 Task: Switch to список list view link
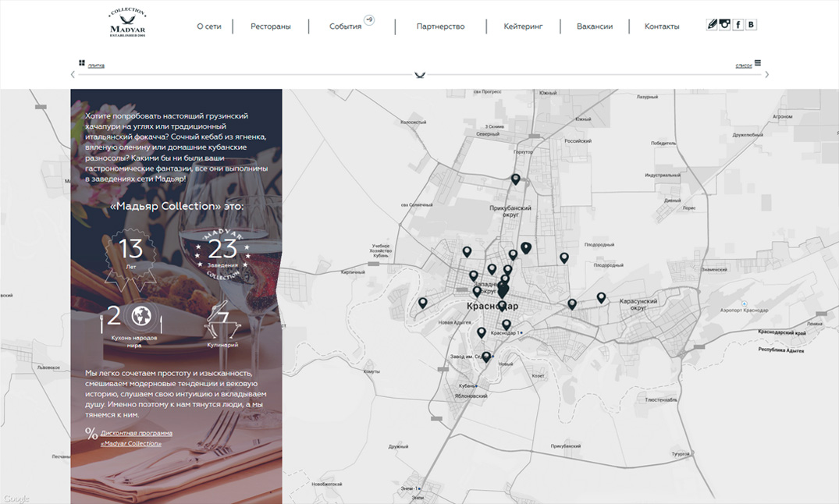(744, 66)
